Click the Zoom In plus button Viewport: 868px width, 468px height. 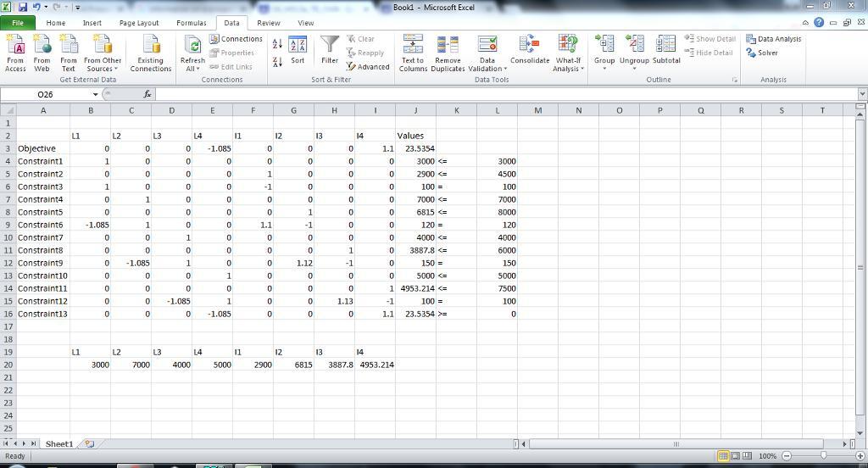860,456
